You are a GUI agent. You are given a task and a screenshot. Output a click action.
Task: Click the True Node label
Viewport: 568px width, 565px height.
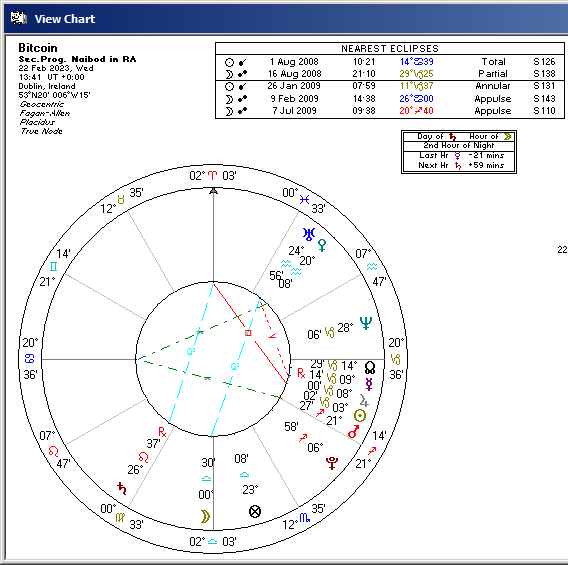41,131
